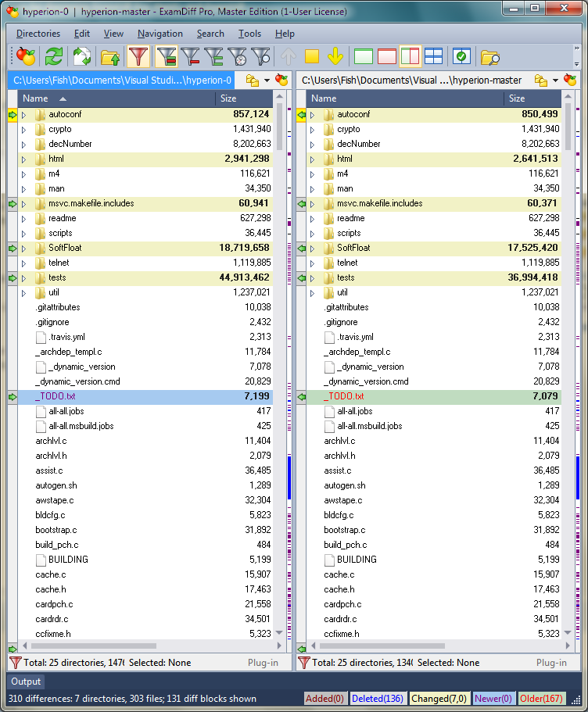
Task: Sort right pane by Size column header
Action: point(533,98)
